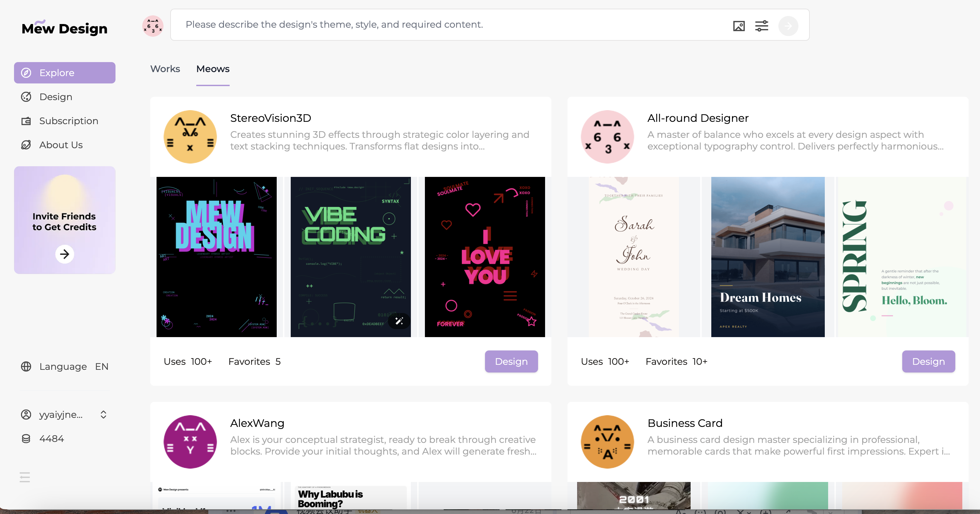Screen dimensions: 980x514
Task: Open the Why Labubu is Booming thumbnail
Action: [x=351, y=496]
